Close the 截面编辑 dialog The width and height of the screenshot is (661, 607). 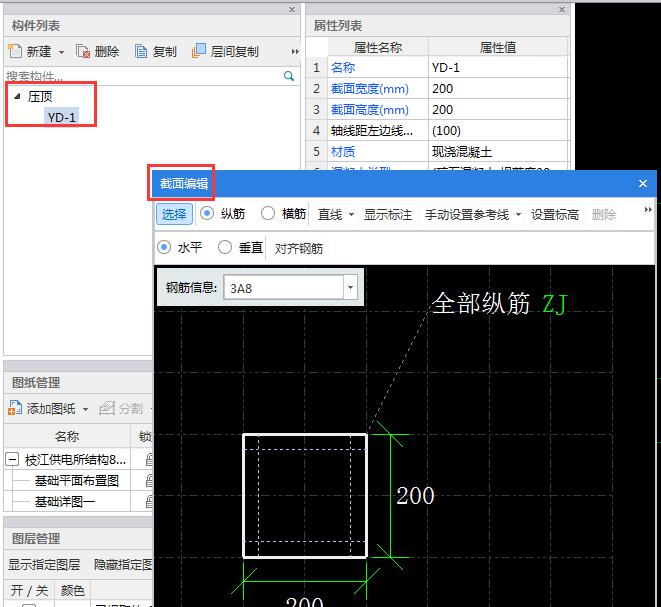642,184
